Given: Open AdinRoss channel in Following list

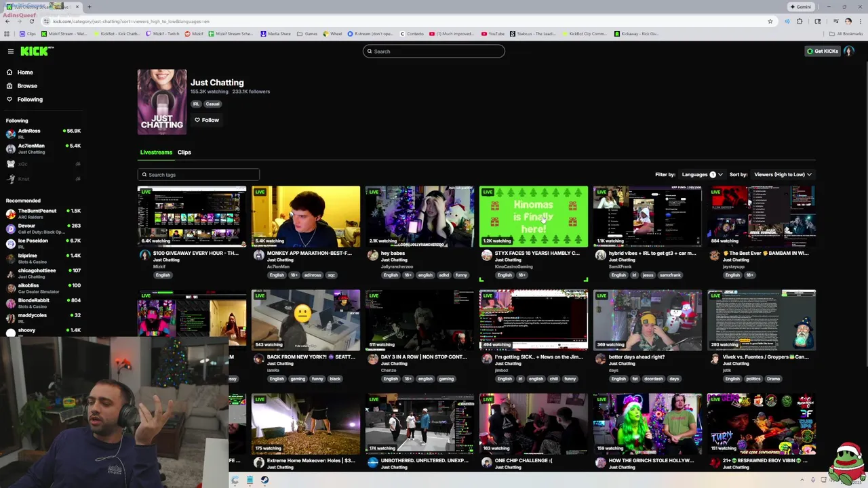Looking at the screenshot, I should click(43, 133).
